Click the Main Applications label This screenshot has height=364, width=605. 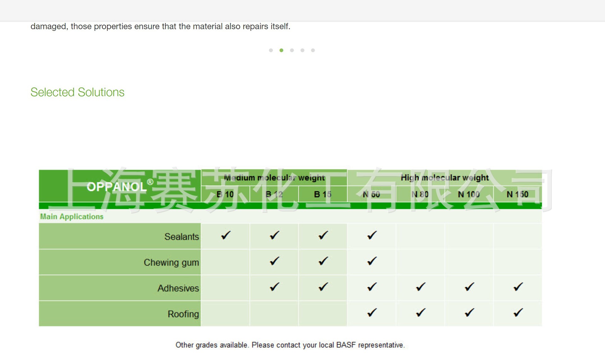(72, 217)
